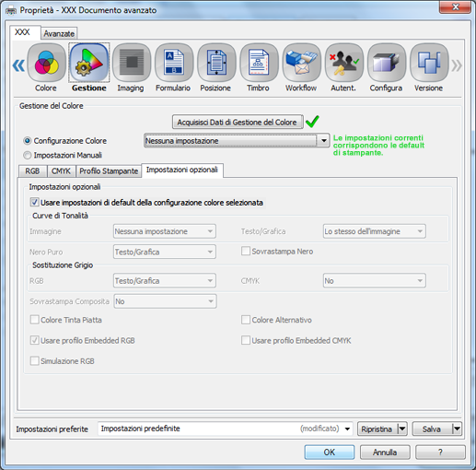Open the Versione icon

(x=429, y=63)
